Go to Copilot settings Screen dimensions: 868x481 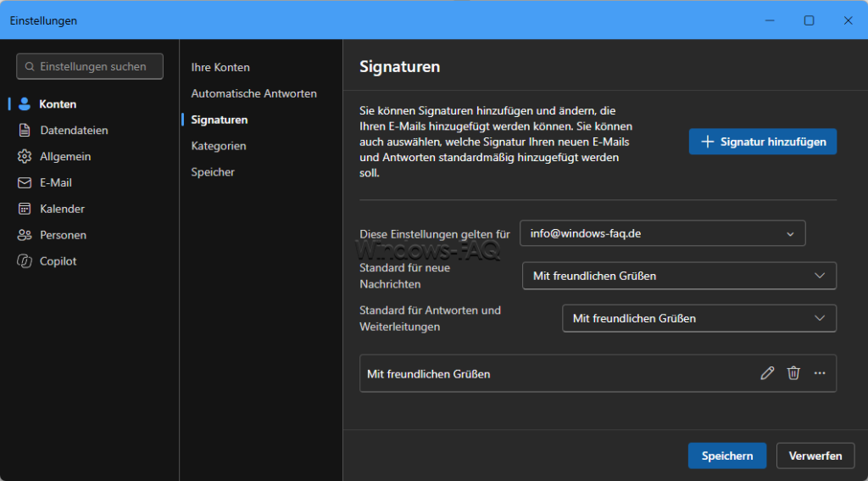58,261
